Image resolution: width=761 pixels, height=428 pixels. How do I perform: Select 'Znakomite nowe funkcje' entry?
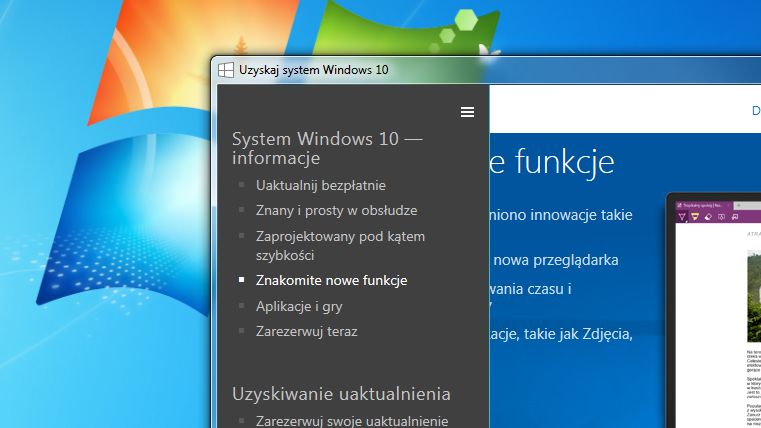point(331,280)
